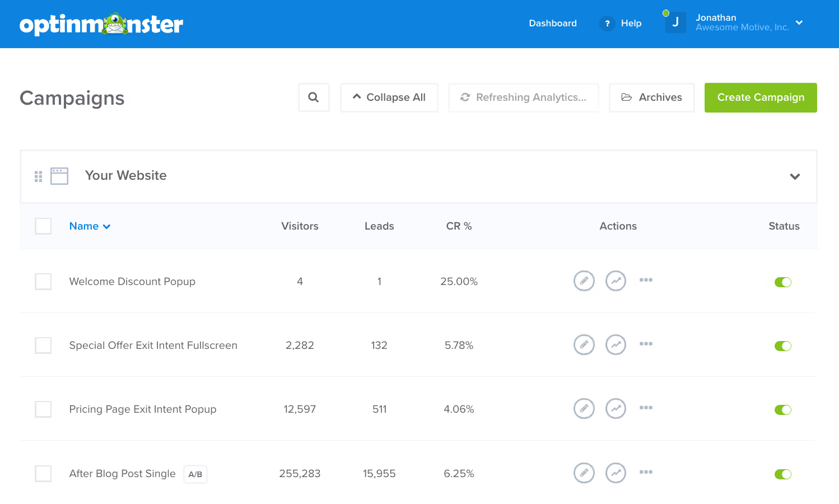View analytics for Pricing Page Exit Intent Popup

616,408
